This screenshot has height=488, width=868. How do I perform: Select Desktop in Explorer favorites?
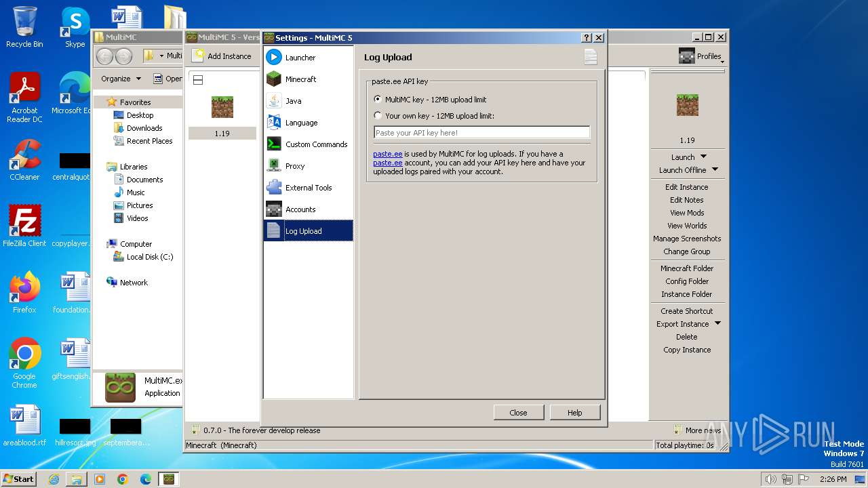coord(140,115)
